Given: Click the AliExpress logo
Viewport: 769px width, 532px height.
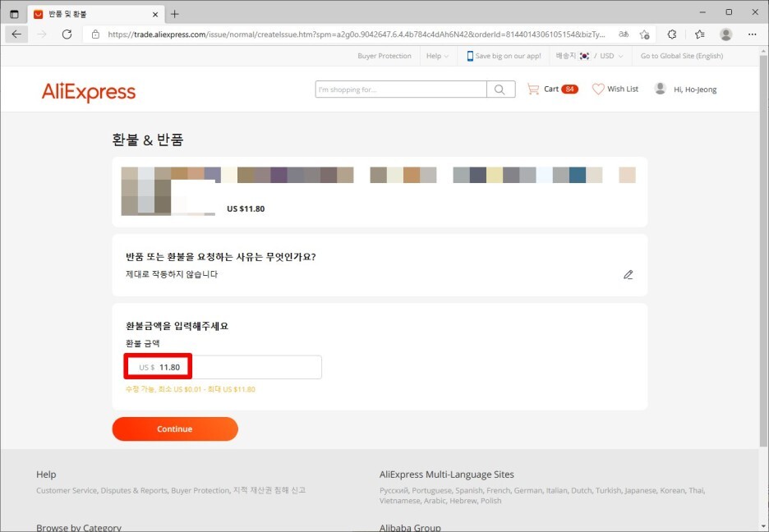Looking at the screenshot, I should (89, 92).
